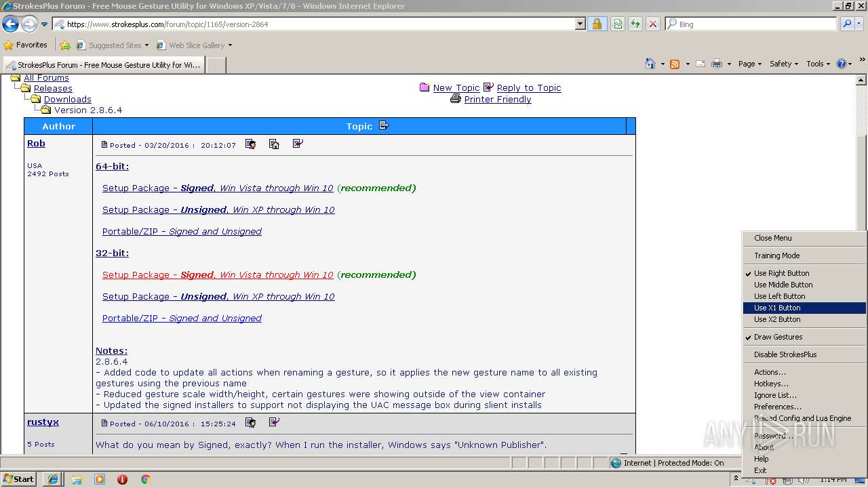Click the profile icon in Rob's post

click(x=250, y=144)
